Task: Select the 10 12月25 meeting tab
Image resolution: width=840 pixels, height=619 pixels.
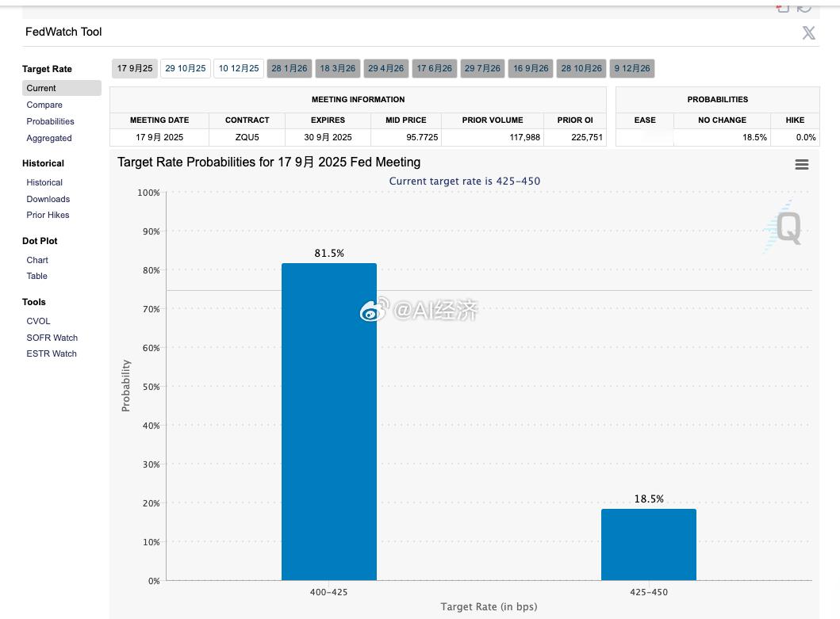Action: pos(239,68)
